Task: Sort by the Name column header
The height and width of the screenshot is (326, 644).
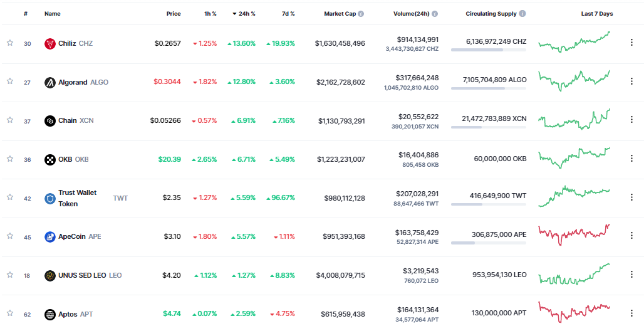Action: pyautogui.click(x=52, y=14)
